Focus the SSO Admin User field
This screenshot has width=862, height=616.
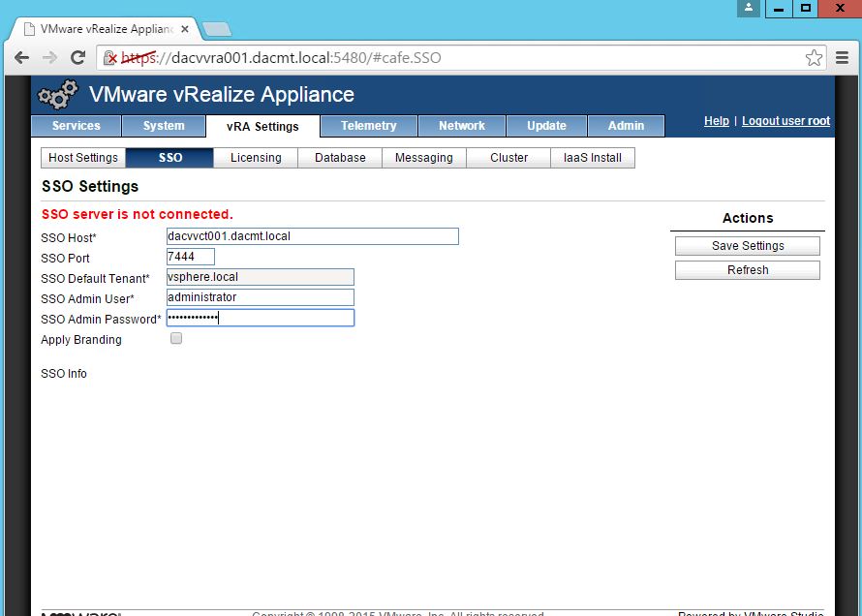pyautogui.click(x=260, y=297)
